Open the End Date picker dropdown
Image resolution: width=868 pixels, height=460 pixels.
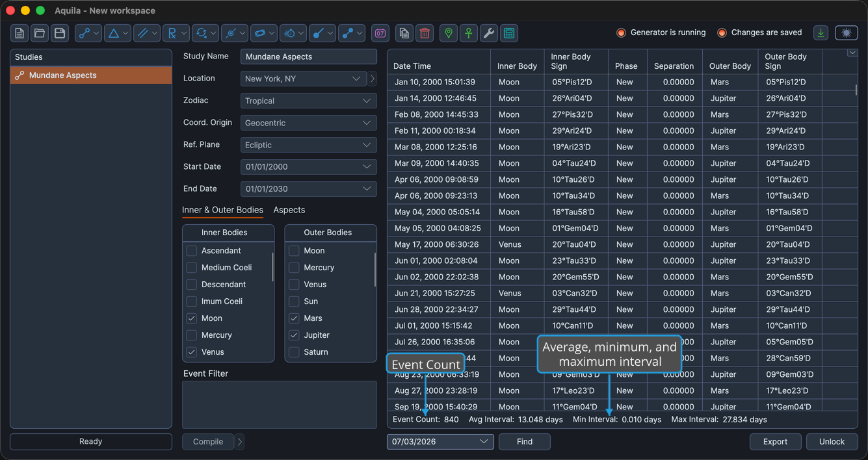[x=308, y=189]
